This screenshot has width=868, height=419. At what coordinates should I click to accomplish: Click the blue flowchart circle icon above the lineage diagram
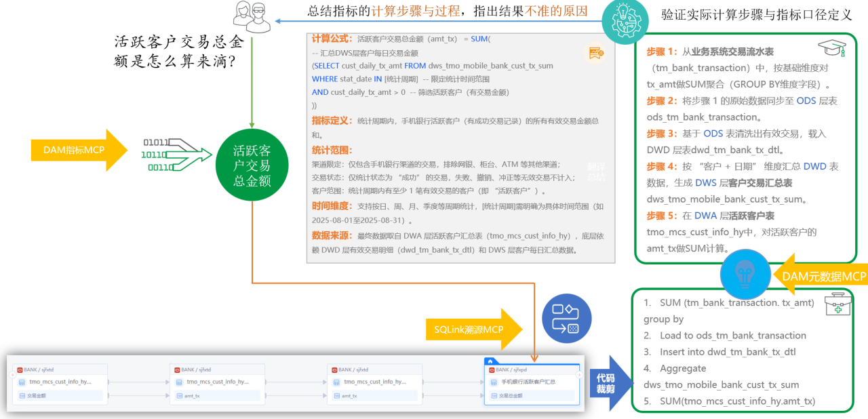(x=566, y=318)
